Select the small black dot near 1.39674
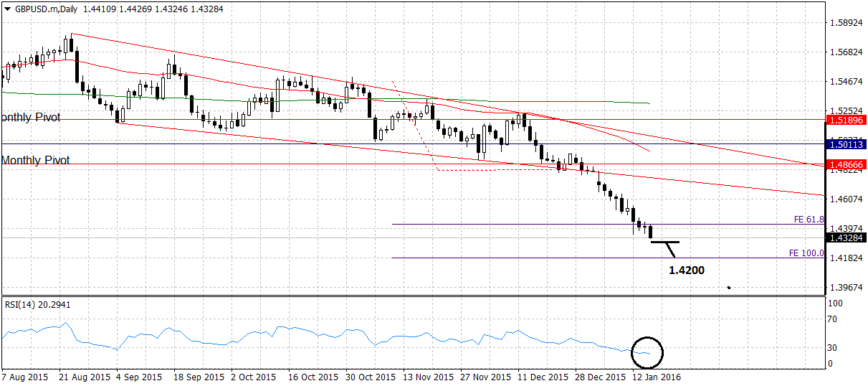This screenshot has width=868, height=386. click(x=728, y=288)
